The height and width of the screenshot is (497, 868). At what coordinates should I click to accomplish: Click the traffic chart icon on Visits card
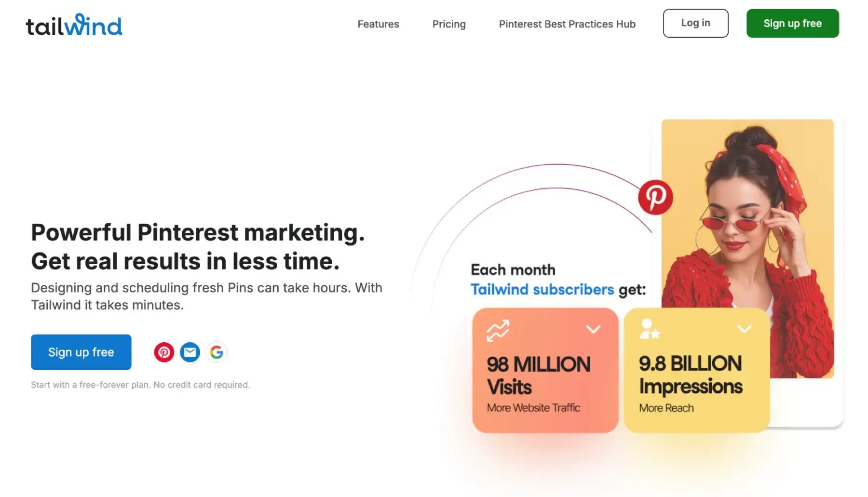[x=498, y=330]
